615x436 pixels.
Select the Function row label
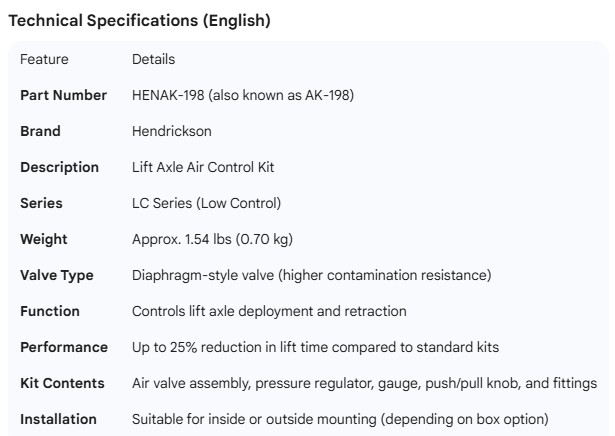[49, 312]
